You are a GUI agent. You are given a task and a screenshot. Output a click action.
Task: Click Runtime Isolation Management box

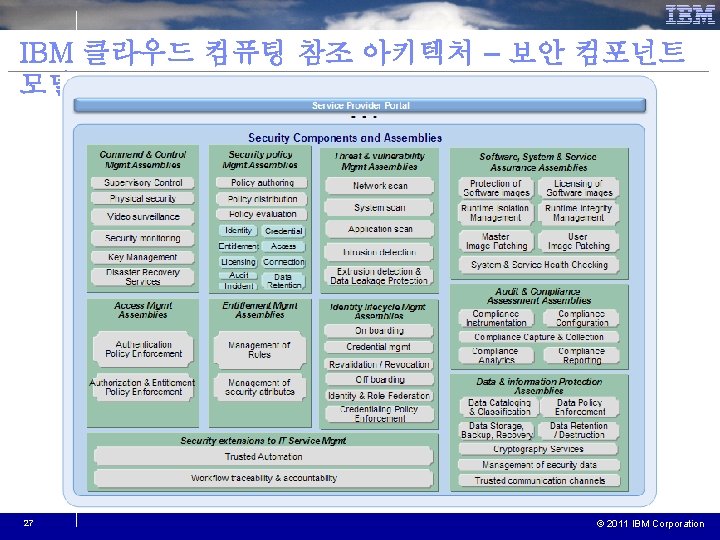(x=496, y=213)
